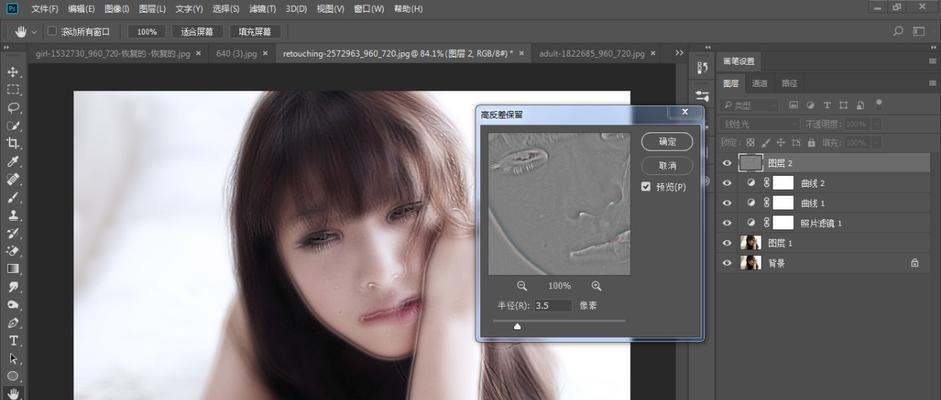Click 确定 in the High Pass dialog
Viewport: 941px width, 400px height.
point(667,142)
